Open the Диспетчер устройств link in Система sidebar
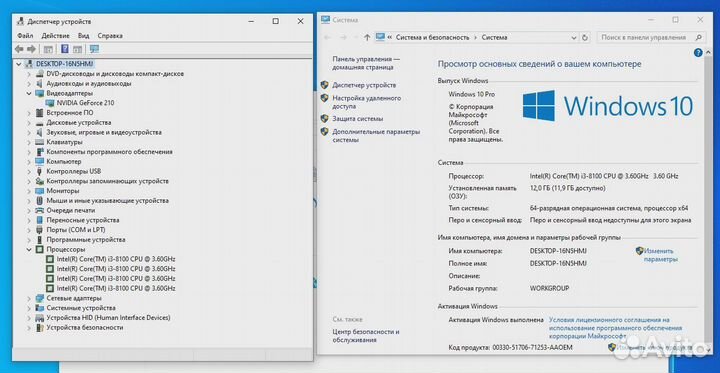The height and width of the screenshot is (373, 720). click(364, 85)
